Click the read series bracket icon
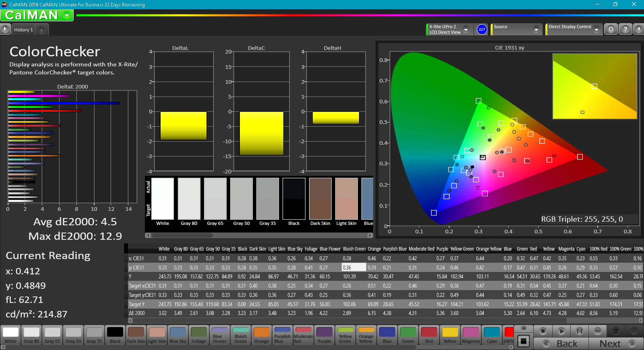644x350 pixels. [579, 331]
